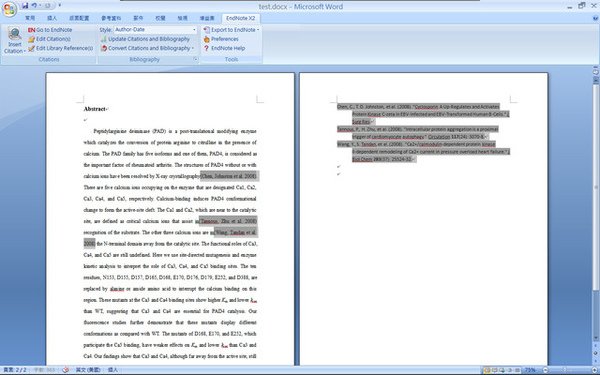This screenshot has width=600, height=375.
Task: Select the EndNote X2 ribbon tab
Action: pos(240,18)
